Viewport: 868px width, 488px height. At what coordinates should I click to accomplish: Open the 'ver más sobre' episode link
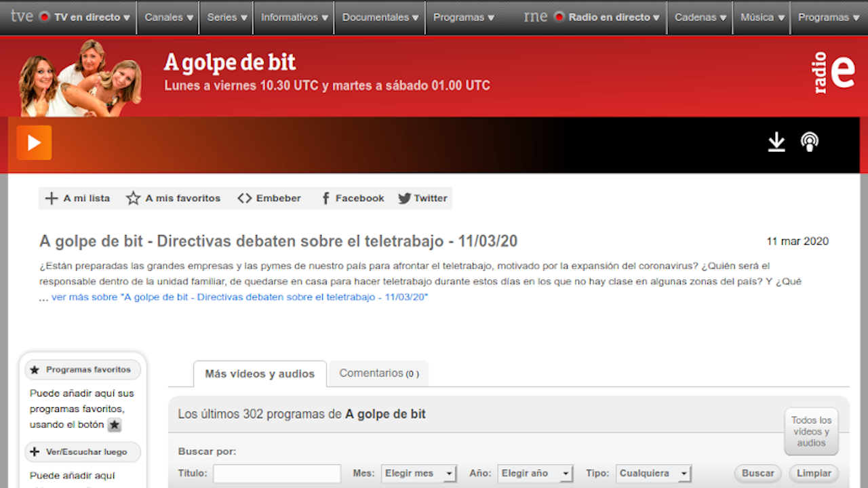point(239,297)
